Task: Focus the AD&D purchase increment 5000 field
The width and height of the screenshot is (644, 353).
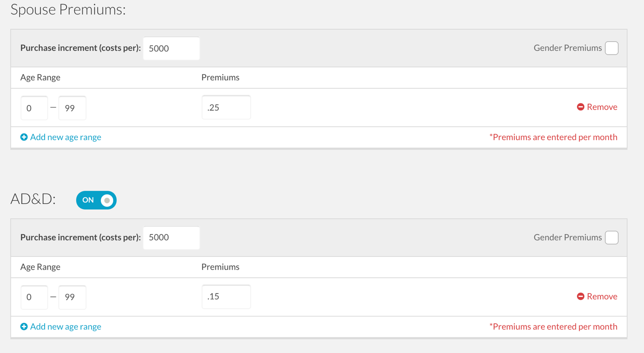Action: pos(171,238)
